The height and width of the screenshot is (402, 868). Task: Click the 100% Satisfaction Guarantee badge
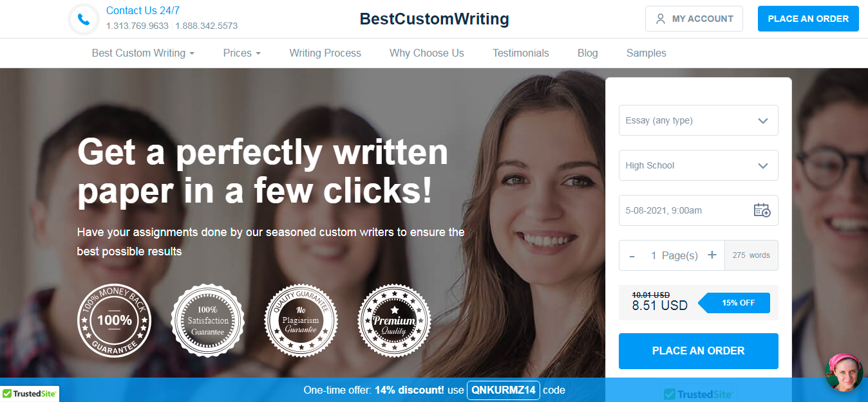(x=208, y=320)
